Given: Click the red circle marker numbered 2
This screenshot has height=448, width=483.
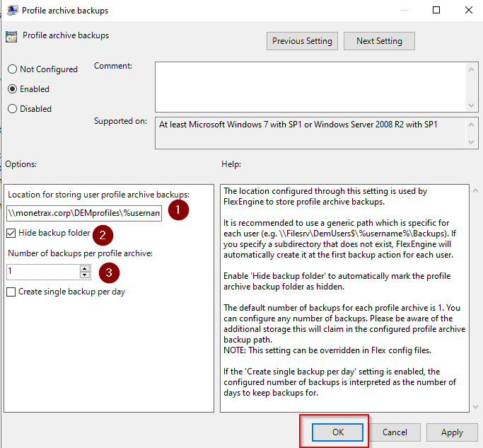Looking at the screenshot, I should [103, 235].
